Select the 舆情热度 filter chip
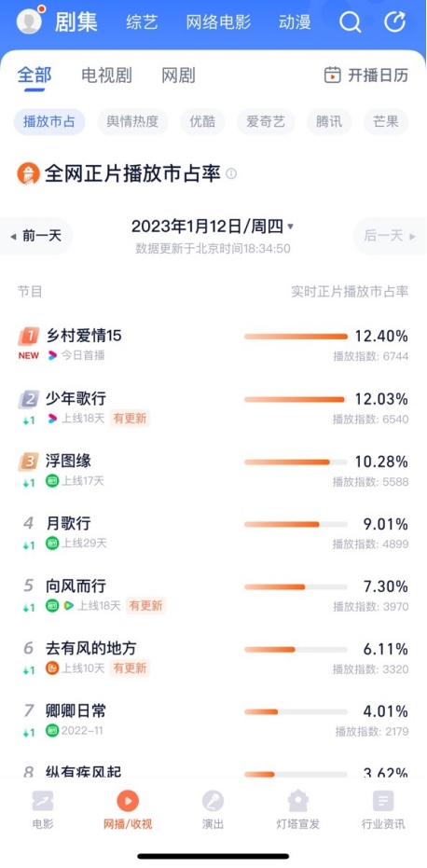Viewport: 427px width, 868px height. click(132, 122)
